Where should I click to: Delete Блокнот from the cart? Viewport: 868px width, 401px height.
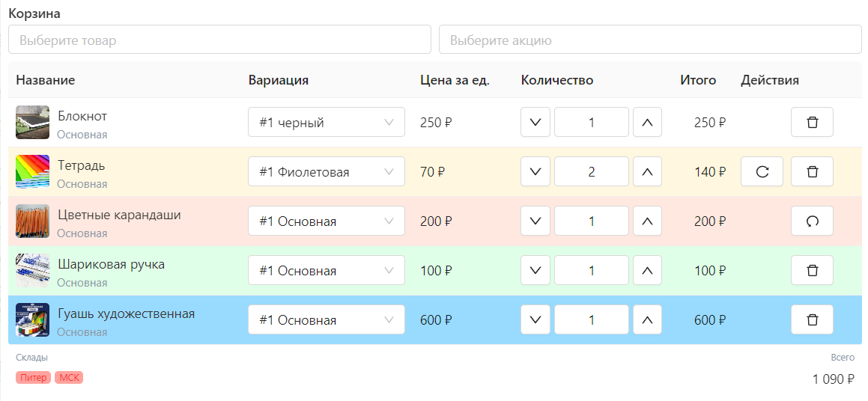[x=812, y=122]
